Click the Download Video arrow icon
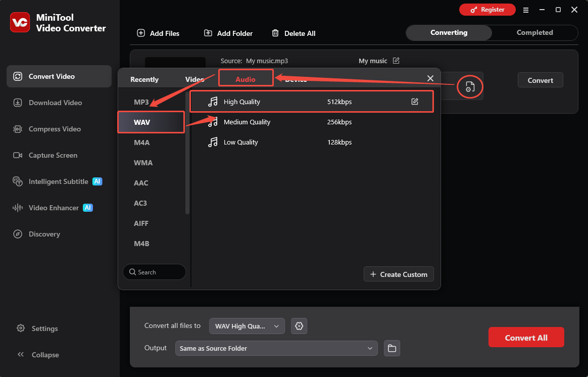The image size is (588, 377). 18,103
